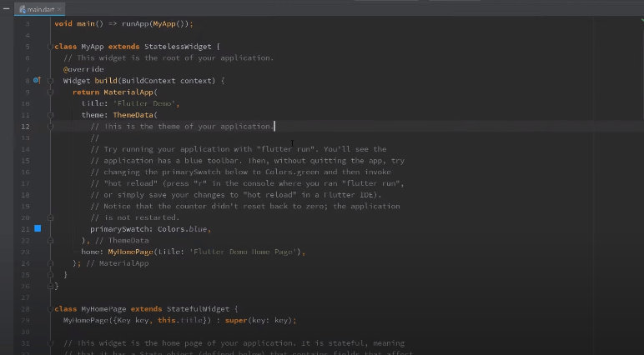Collapse the comment block starting line 12
Image resolution: width=644 pixels, height=355 pixels.
pyautogui.click(x=51, y=127)
